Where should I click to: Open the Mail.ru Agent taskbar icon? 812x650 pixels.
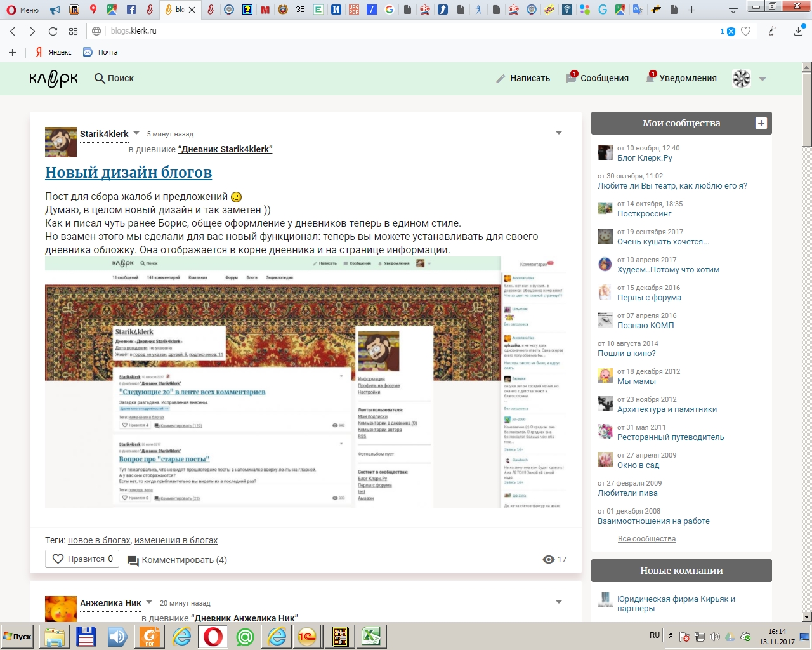245,637
